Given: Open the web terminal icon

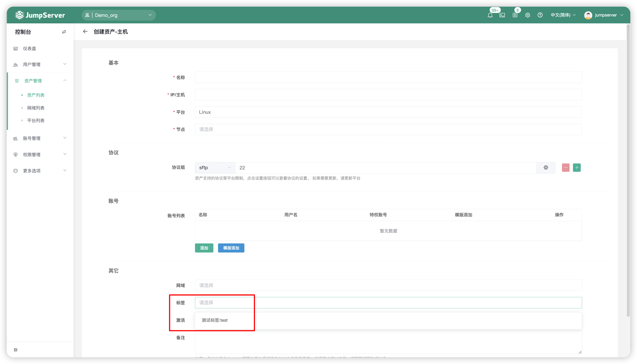Looking at the screenshot, I should pos(502,15).
